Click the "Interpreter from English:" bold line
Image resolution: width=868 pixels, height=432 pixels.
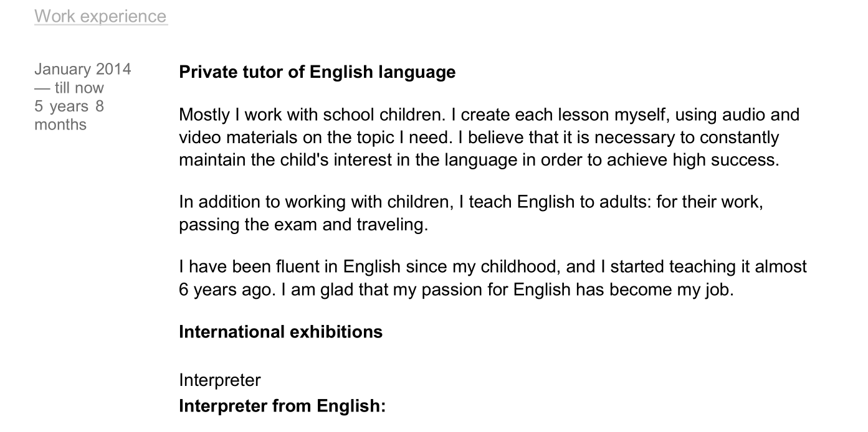pyautogui.click(x=282, y=406)
